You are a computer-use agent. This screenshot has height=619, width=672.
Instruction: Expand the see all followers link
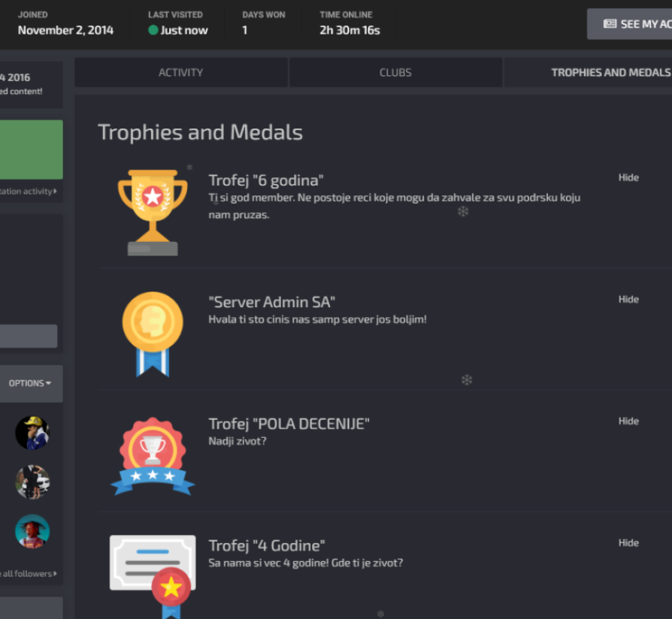29,574
